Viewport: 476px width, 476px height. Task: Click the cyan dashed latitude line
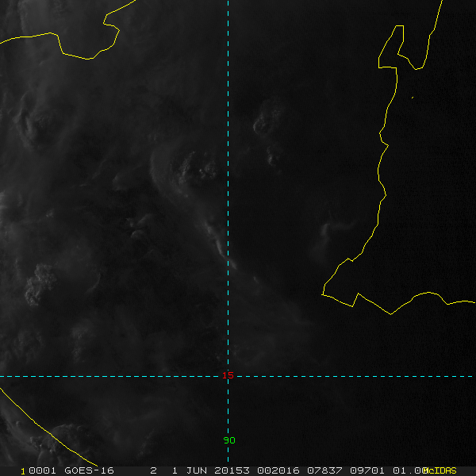pyautogui.click(x=119, y=376)
